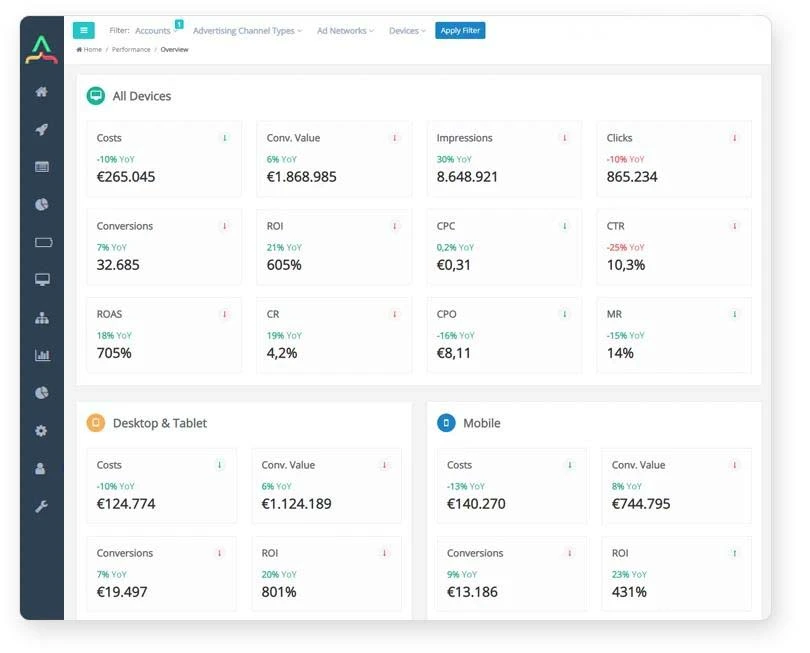Open settings via the sidebar gear icon
The width and height of the screenshot is (810, 653).
(x=42, y=431)
